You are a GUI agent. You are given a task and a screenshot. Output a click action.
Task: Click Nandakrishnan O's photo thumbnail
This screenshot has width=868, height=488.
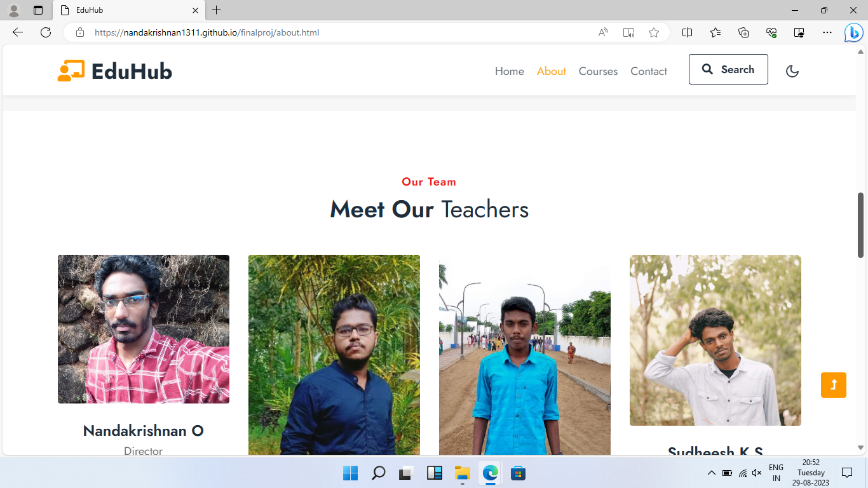coord(143,329)
